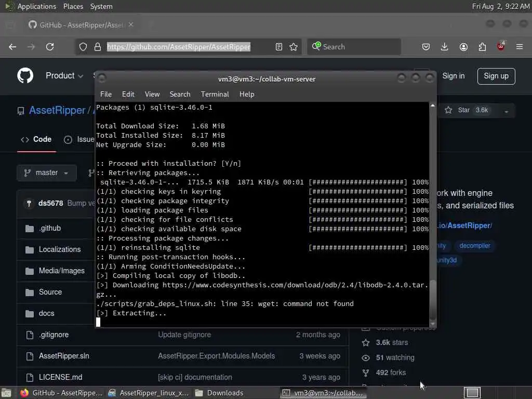Expand the Product navigation menu
The image size is (532, 399).
point(64,75)
